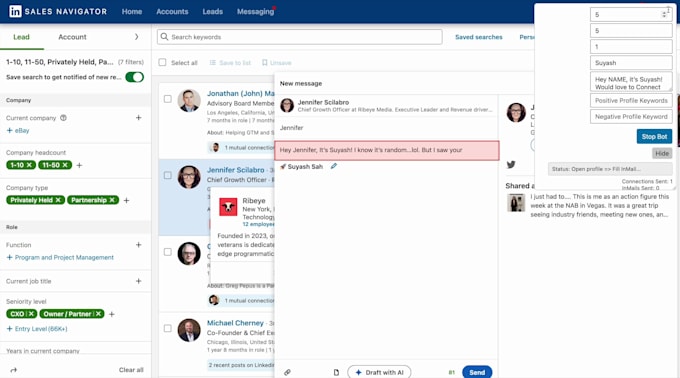Open the Home menu
This screenshot has height=378, width=680.
132,12
